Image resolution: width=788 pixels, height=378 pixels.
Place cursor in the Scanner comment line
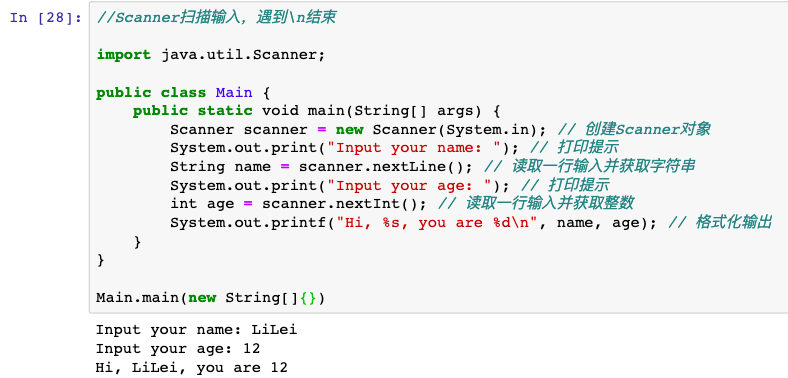[216, 18]
